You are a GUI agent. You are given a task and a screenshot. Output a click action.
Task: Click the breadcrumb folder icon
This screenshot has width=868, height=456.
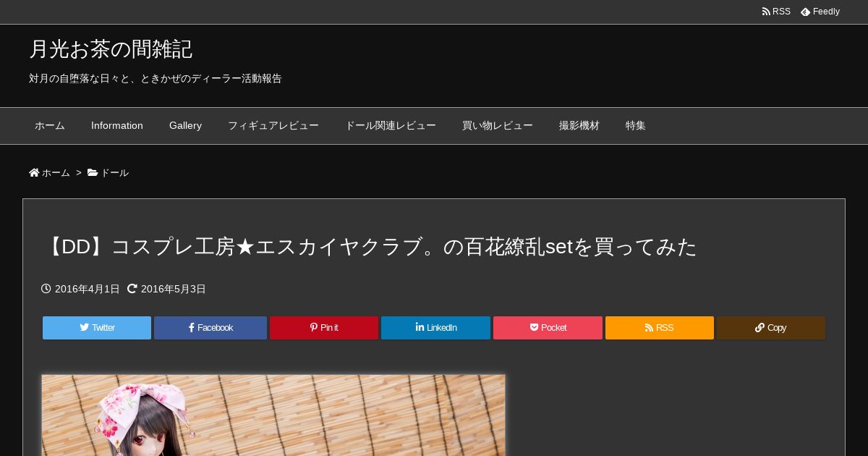93,172
